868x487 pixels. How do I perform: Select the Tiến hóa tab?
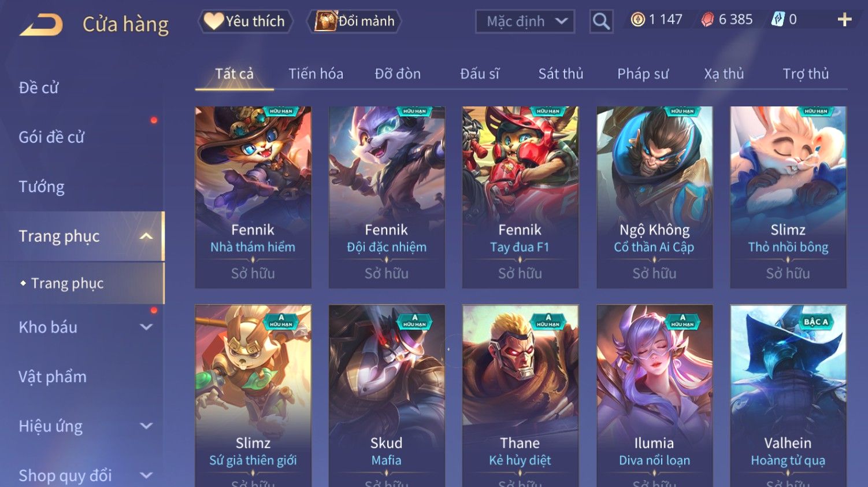click(316, 74)
